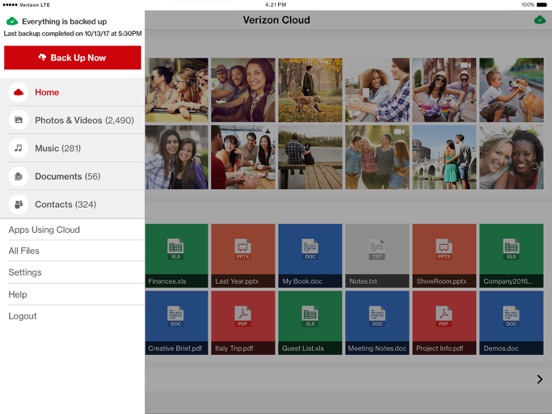Select Home in the sidebar
Screen dimensions: 552x414
73,92
